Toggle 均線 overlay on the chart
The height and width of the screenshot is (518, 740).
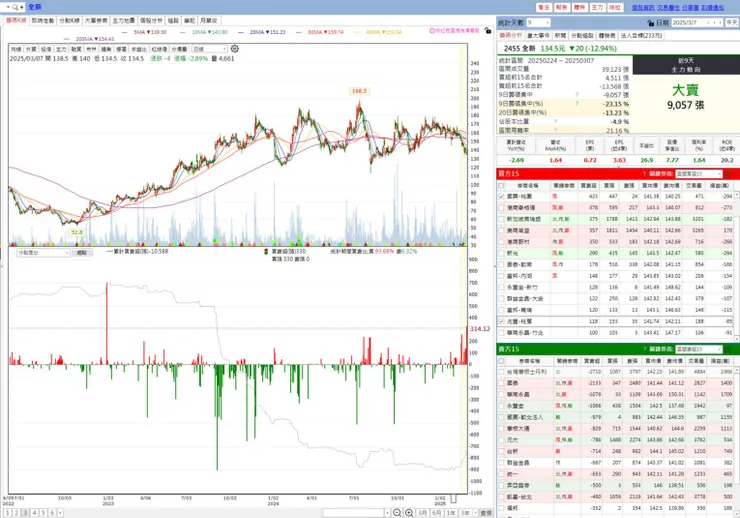(17, 49)
